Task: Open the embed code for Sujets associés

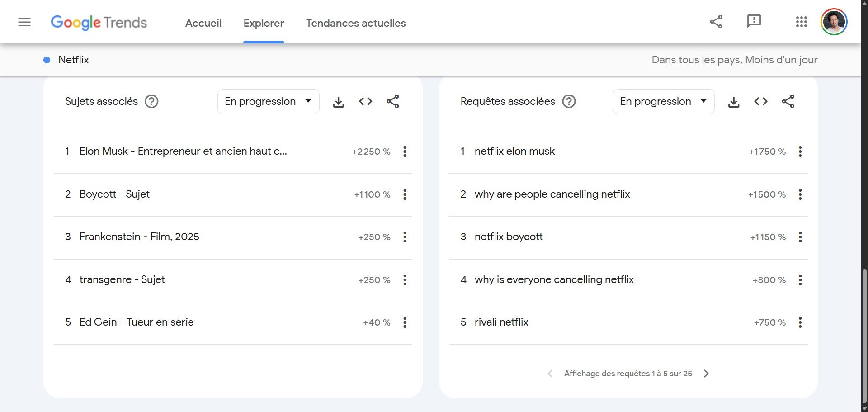Action: coord(365,101)
